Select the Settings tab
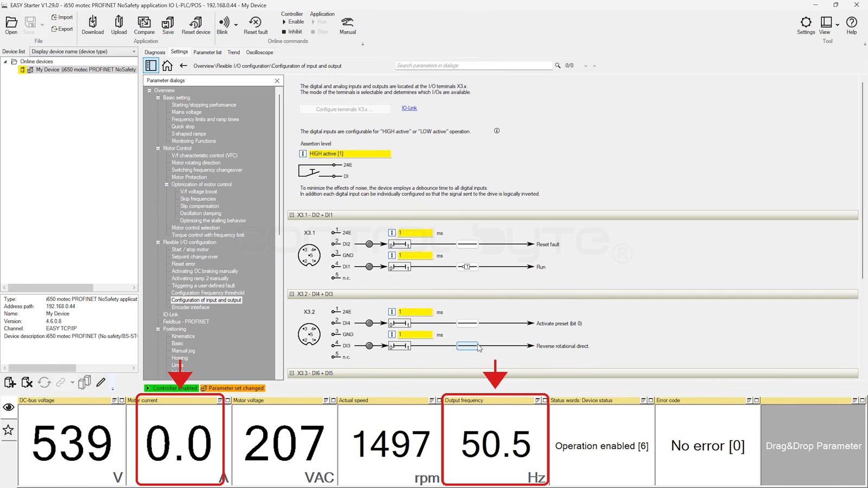Viewport: 868px width, 488px height. [179, 52]
